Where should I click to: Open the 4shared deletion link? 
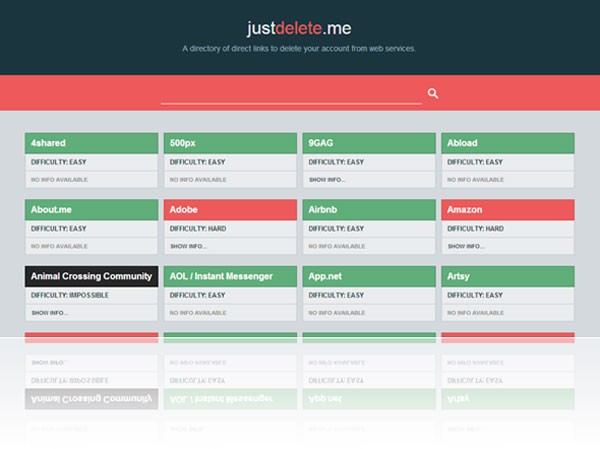coord(91,143)
